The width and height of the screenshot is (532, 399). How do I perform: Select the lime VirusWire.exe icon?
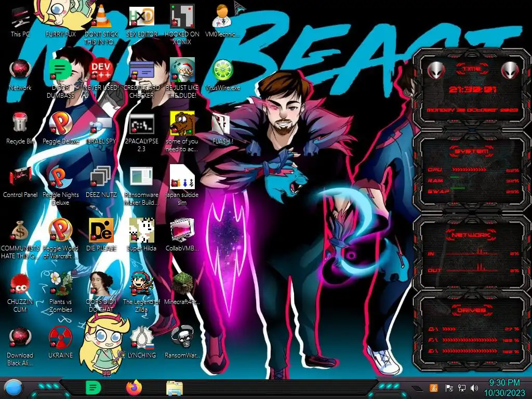pos(222,75)
